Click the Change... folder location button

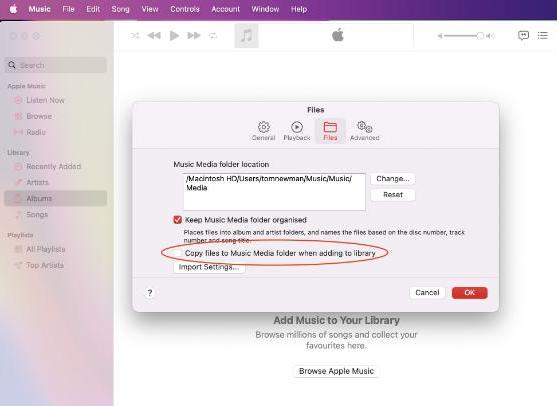pos(393,179)
